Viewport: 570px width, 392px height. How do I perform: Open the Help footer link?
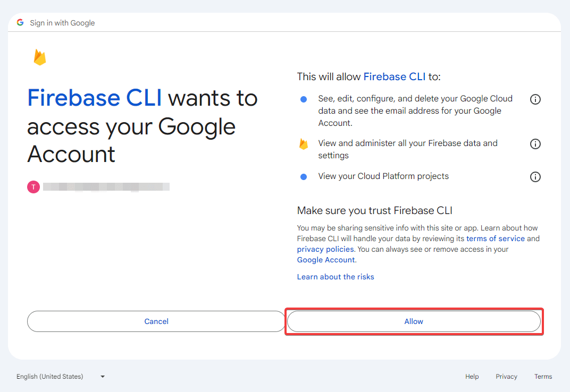click(x=472, y=377)
